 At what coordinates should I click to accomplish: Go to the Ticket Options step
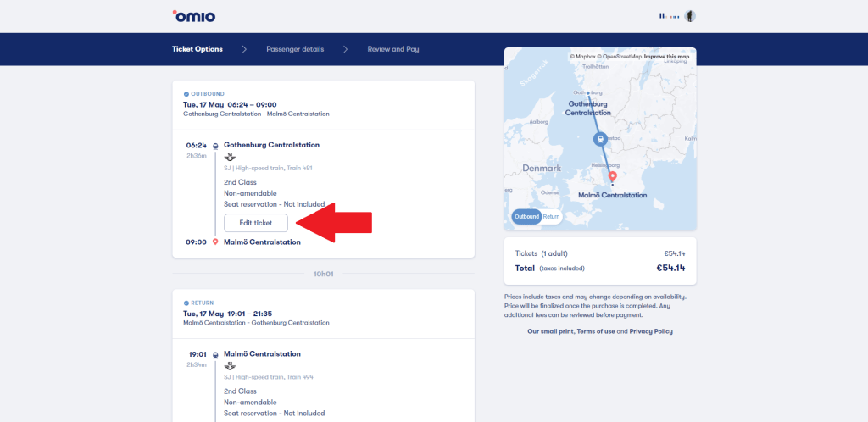coord(197,49)
